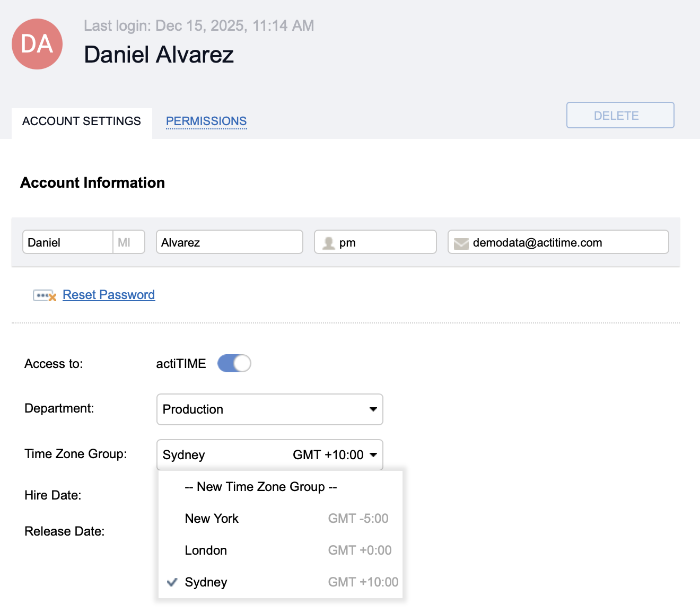Image resolution: width=700 pixels, height=613 pixels.
Task: Switch to the Permissions tab
Action: pyautogui.click(x=206, y=121)
